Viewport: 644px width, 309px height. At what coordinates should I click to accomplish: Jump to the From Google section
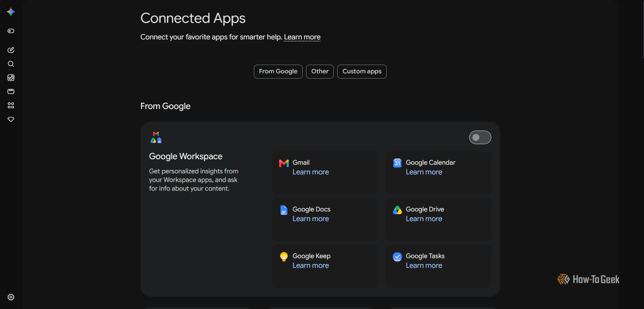click(278, 71)
